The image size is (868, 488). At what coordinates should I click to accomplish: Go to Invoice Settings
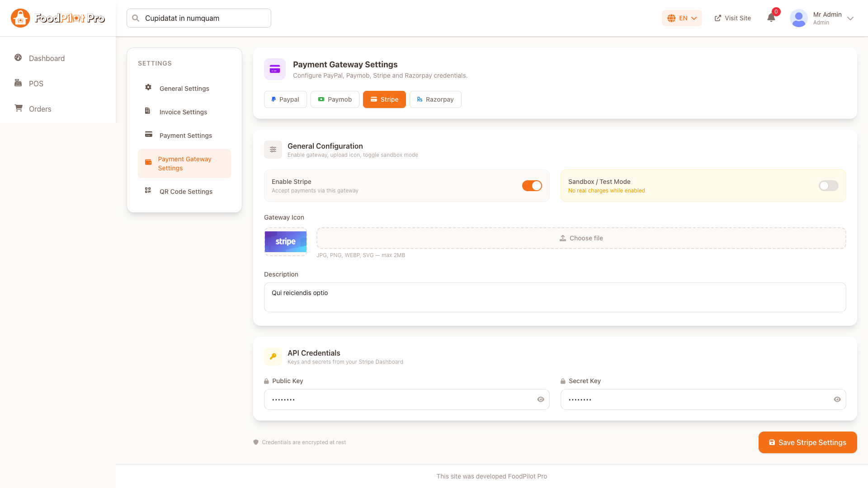coord(184,112)
